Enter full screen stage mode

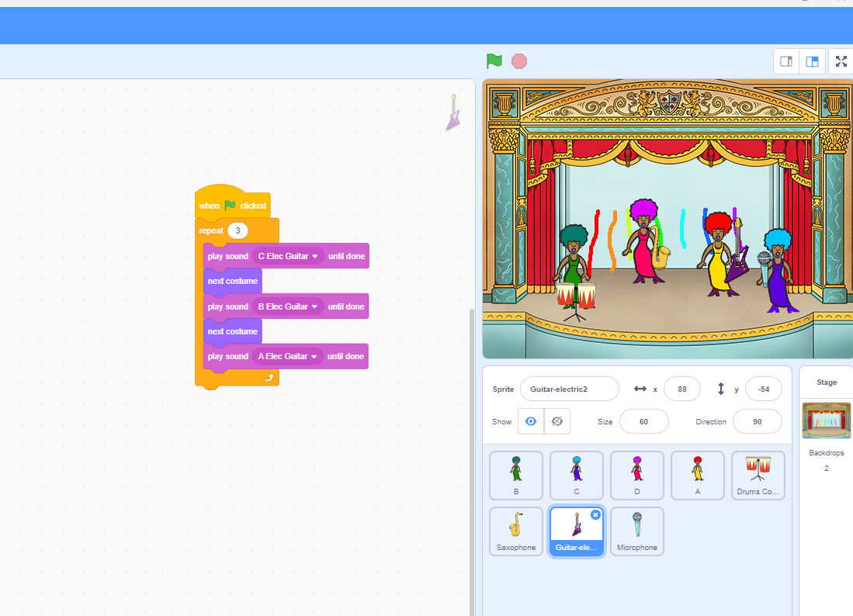(x=841, y=61)
